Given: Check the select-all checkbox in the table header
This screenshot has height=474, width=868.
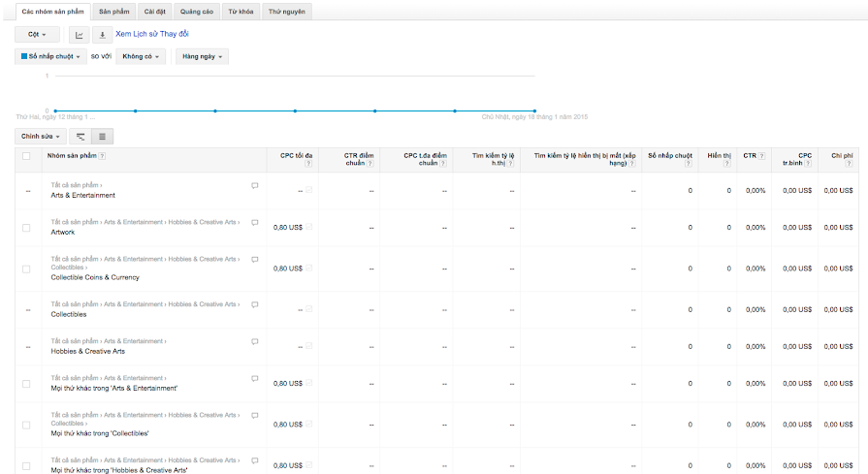Looking at the screenshot, I should [x=26, y=156].
